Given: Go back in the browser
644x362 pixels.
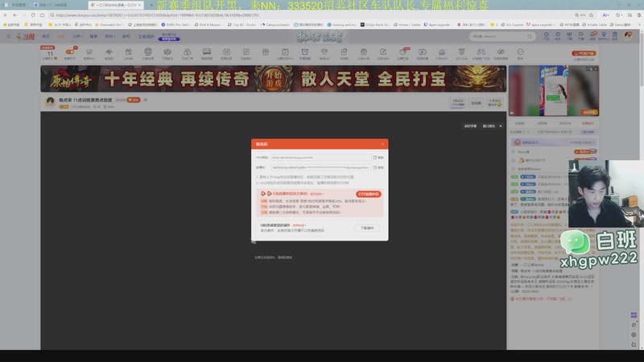Looking at the screenshot, I should 14,14.
